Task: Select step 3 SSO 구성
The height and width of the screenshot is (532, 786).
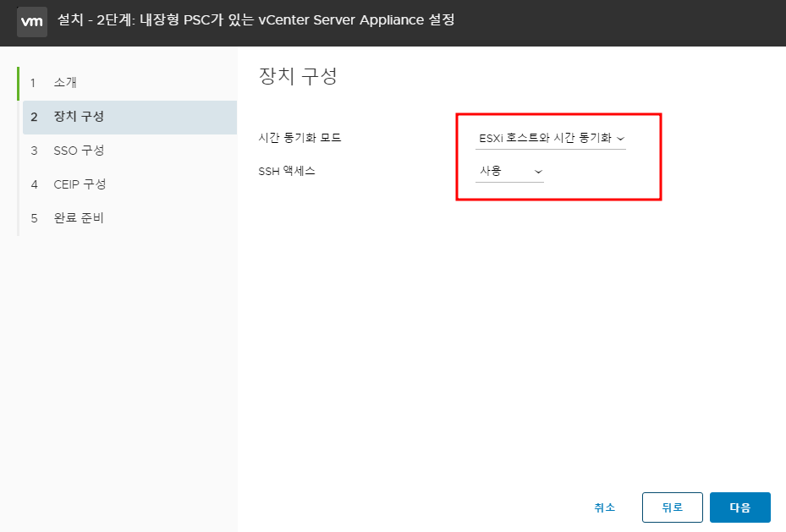Action: click(129, 151)
